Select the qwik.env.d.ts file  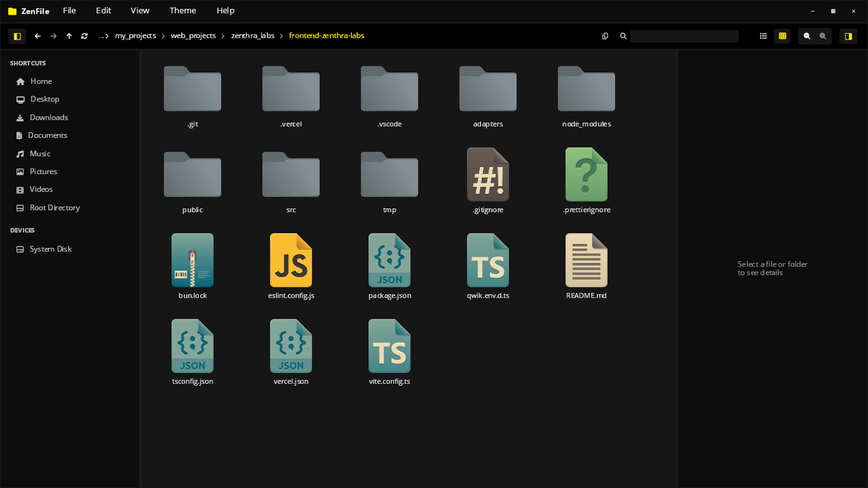coord(488,268)
